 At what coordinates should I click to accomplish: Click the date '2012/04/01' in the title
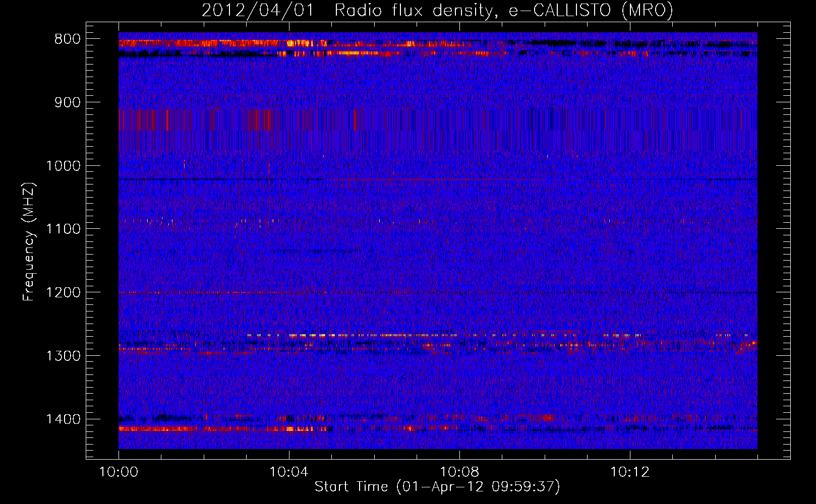[x=258, y=11]
